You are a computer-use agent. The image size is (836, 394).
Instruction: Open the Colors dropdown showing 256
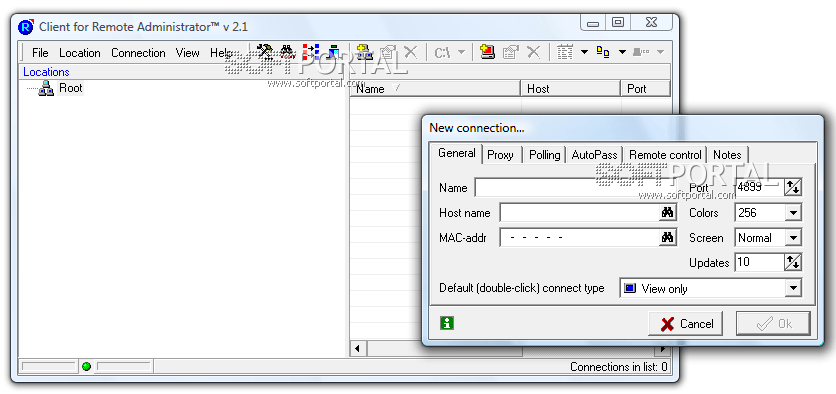(793, 213)
